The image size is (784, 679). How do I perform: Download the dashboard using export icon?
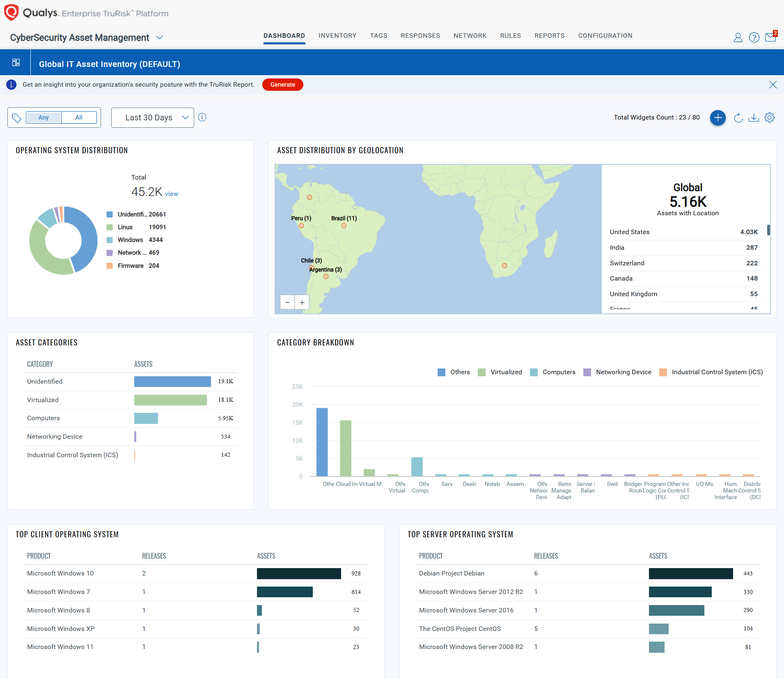(x=754, y=118)
